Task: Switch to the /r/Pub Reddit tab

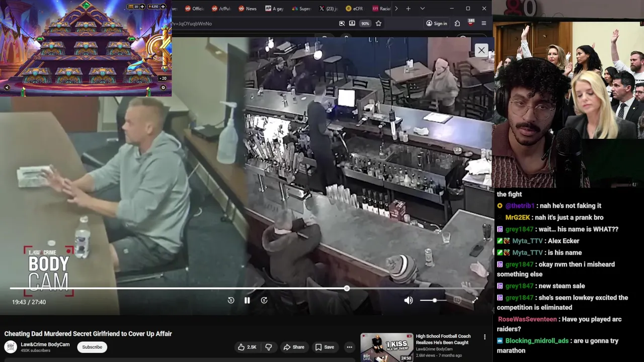Action: [221, 9]
